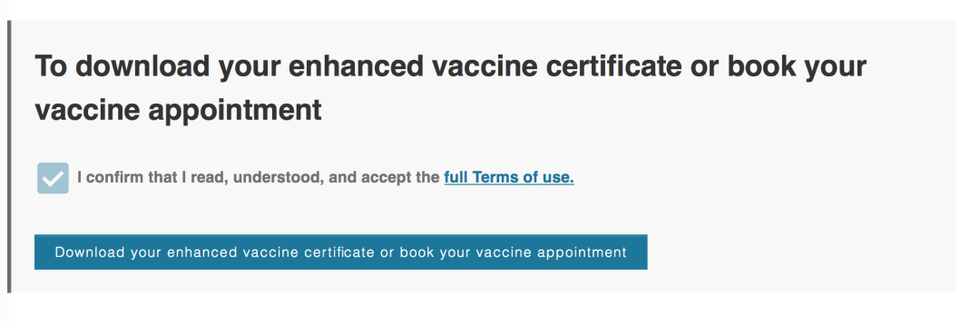Toggle the white checkmark icon
Viewport: 980px width, 327px height.
53,178
